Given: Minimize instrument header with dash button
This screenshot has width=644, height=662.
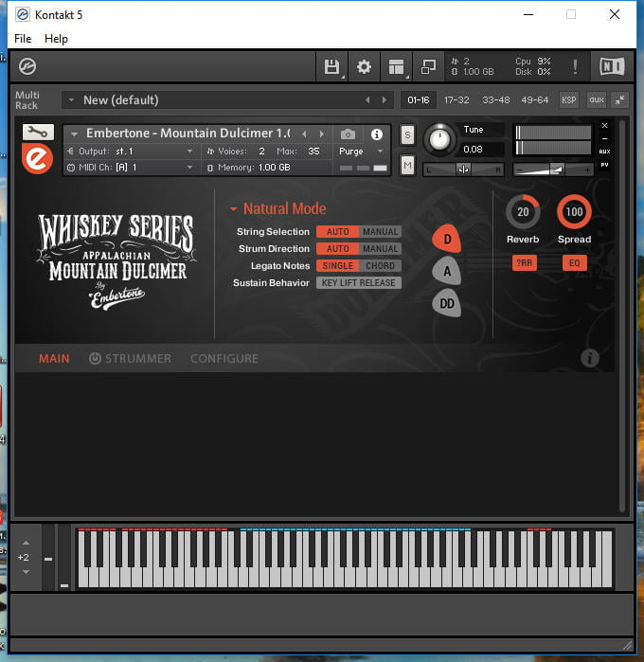Looking at the screenshot, I should point(605,138).
